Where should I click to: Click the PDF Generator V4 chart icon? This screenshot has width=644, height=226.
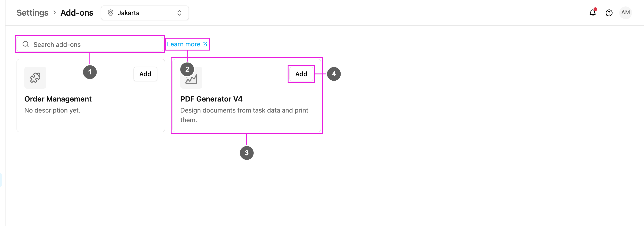pos(191,79)
